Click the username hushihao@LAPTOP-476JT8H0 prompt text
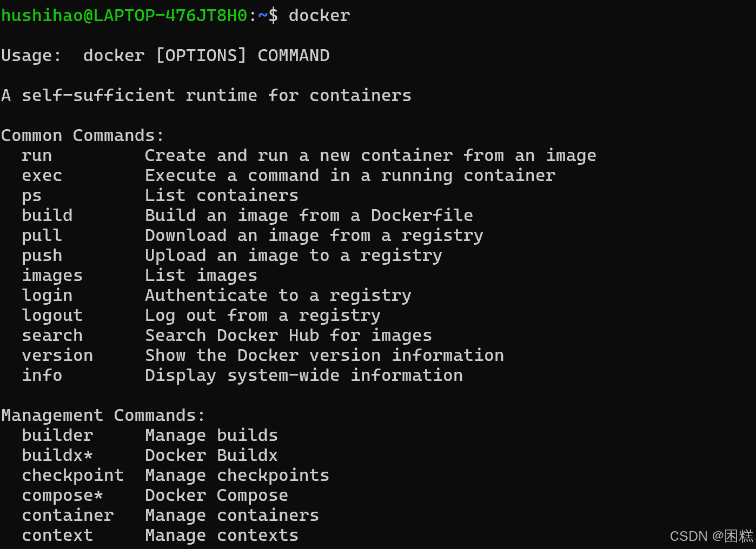 click(x=124, y=16)
